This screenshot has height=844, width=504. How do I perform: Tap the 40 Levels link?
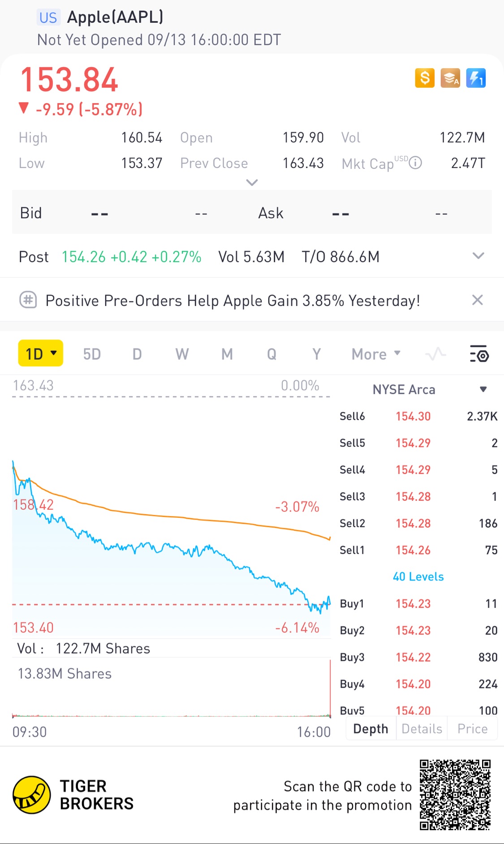[418, 577]
